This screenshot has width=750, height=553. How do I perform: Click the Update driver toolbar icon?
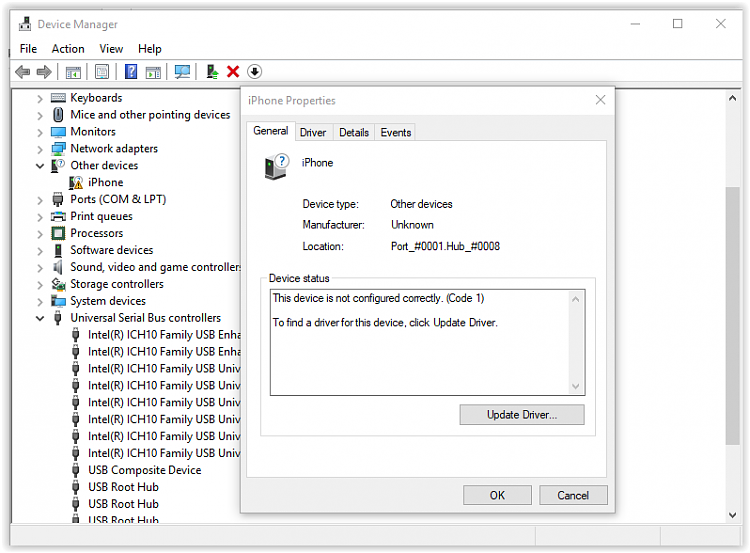212,72
